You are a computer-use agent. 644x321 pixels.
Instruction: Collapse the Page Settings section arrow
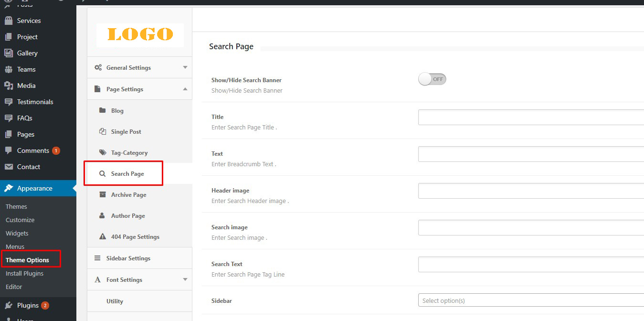(185, 89)
